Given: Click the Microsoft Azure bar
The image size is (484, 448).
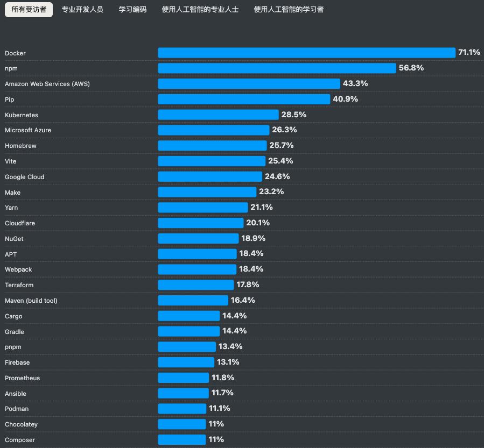Looking at the screenshot, I should coord(213,130).
